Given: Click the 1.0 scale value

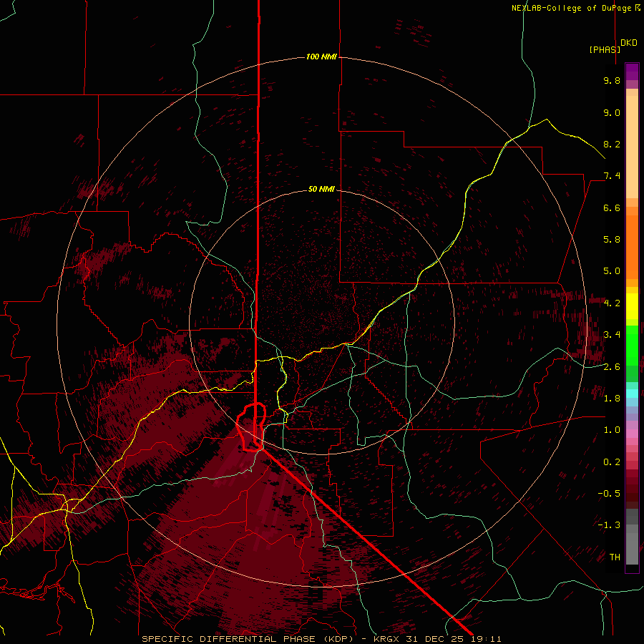Looking at the screenshot, I should pos(612,430).
